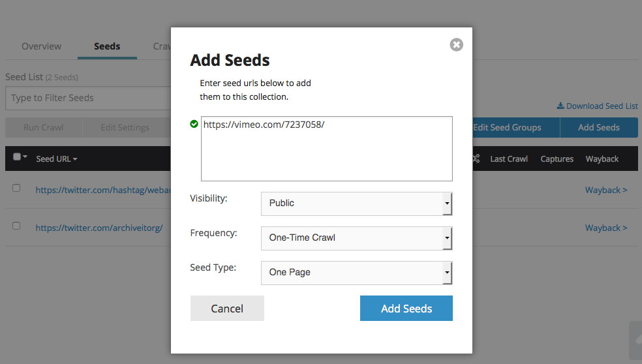This screenshot has width=642, height=364.
Task: Toggle the select-all seeds checkbox in header
Action: click(17, 157)
